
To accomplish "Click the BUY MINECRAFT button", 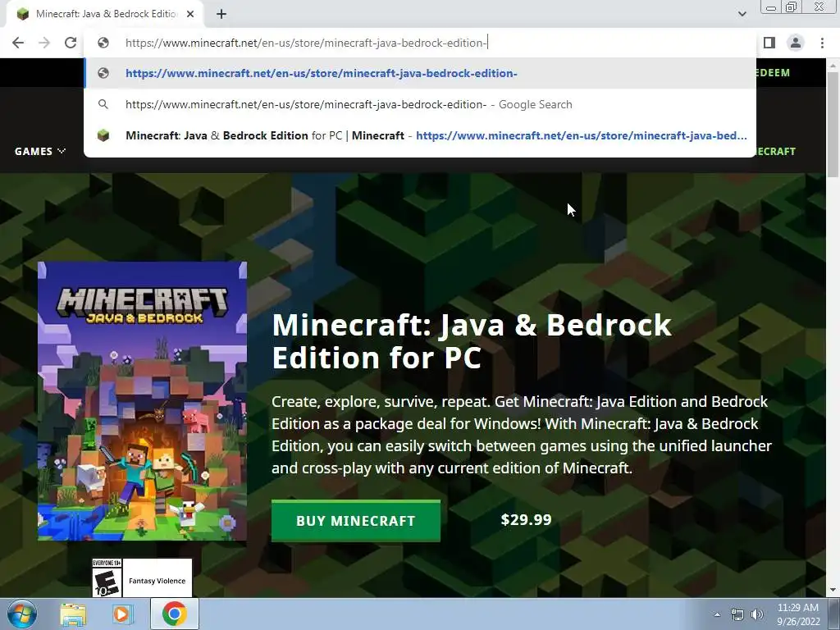I will (356, 521).
